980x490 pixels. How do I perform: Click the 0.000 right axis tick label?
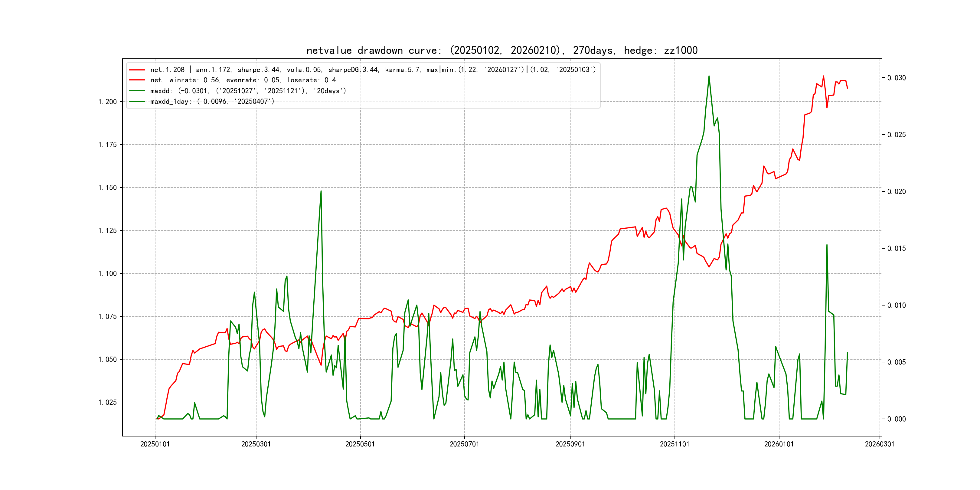[x=897, y=419]
